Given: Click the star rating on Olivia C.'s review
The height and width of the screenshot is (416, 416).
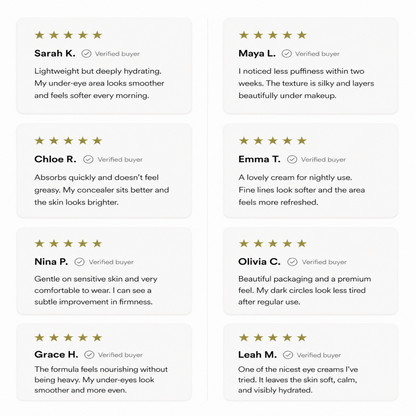Looking at the screenshot, I should click(273, 243).
